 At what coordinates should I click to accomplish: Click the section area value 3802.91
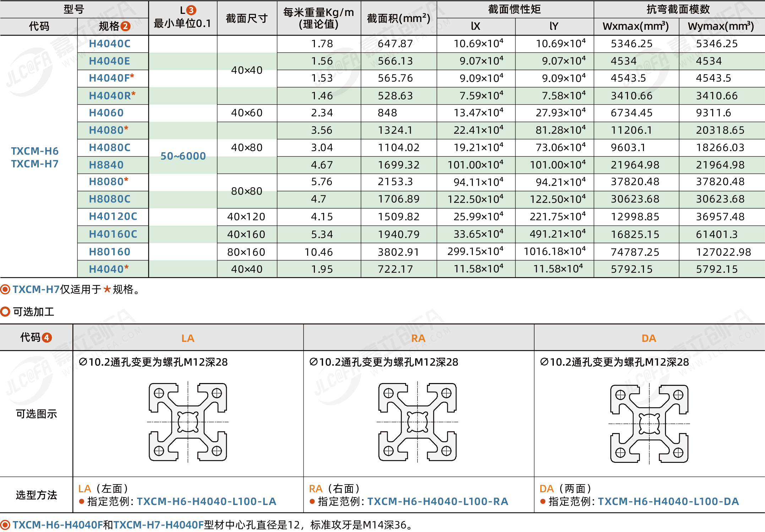coord(398,252)
